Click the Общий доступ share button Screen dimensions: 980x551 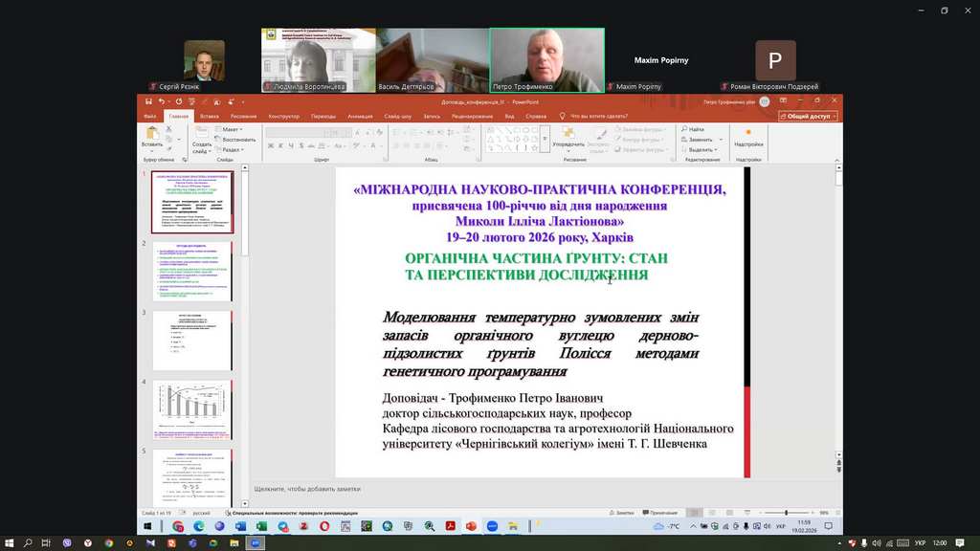pos(807,116)
